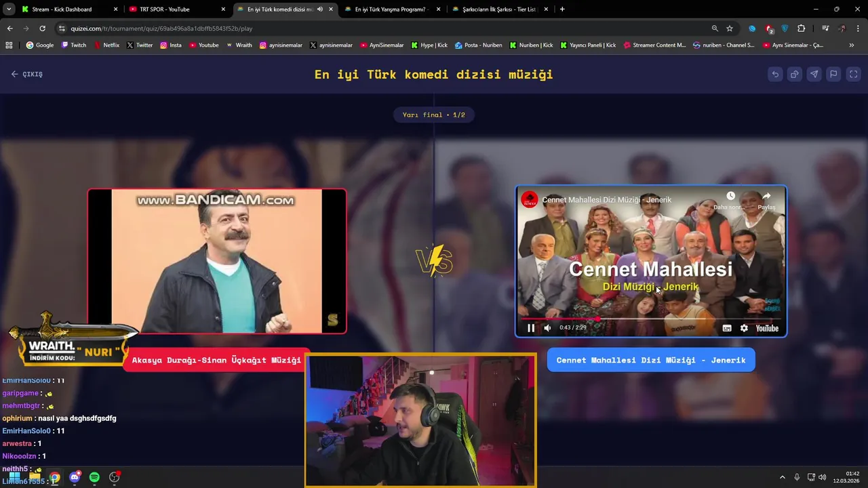
Task: Open the apps grid in bookmarks bar
Action: pyautogui.click(x=9, y=45)
